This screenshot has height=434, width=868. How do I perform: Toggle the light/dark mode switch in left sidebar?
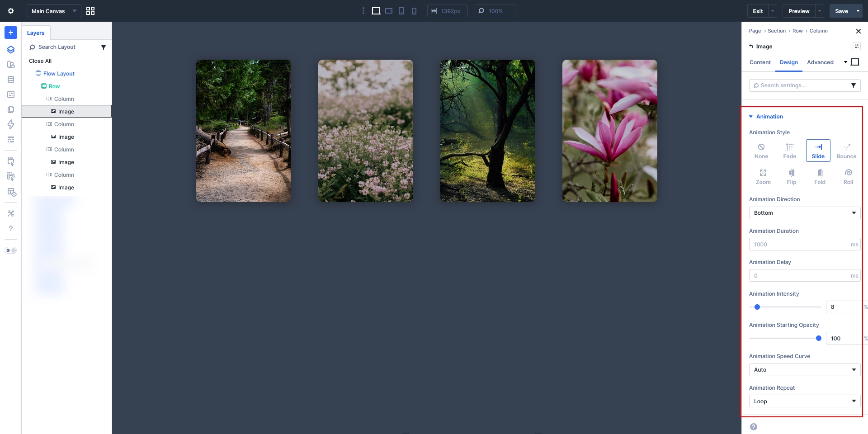11,250
